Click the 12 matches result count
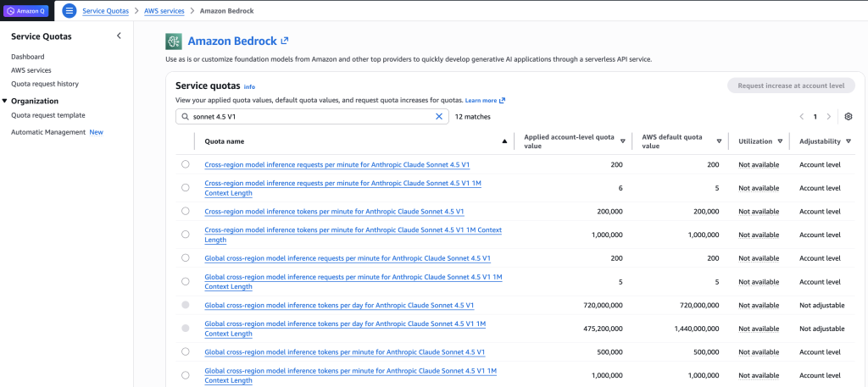This screenshot has width=868, height=387. pos(472,117)
